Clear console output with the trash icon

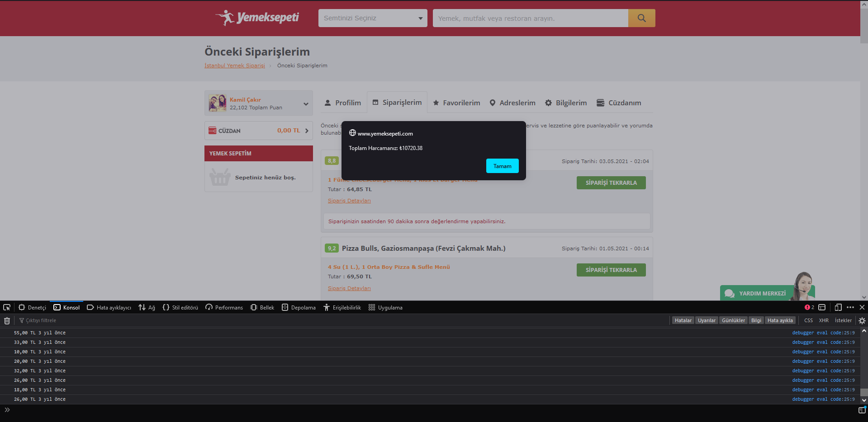coord(7,320)
